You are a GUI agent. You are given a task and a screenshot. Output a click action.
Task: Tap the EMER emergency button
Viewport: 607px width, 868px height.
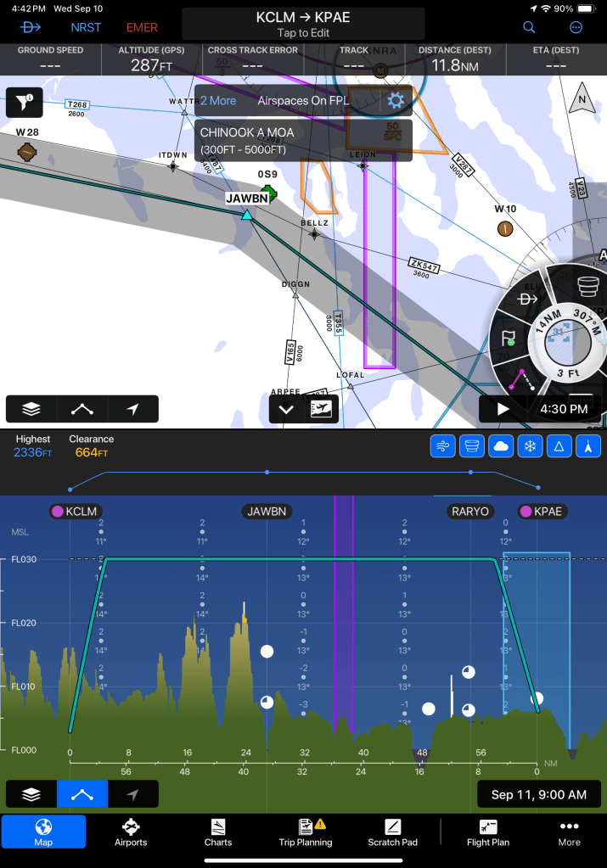(142, 27)
